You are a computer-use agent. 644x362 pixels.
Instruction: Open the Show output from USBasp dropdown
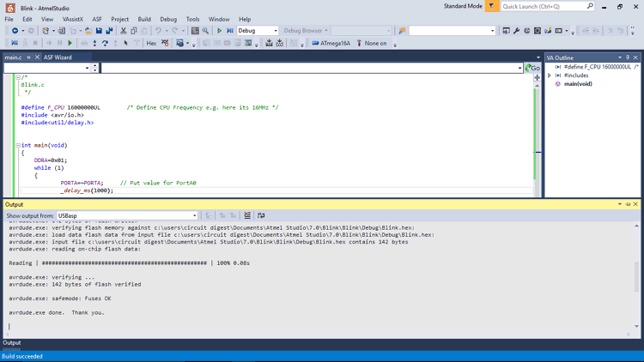195,215
